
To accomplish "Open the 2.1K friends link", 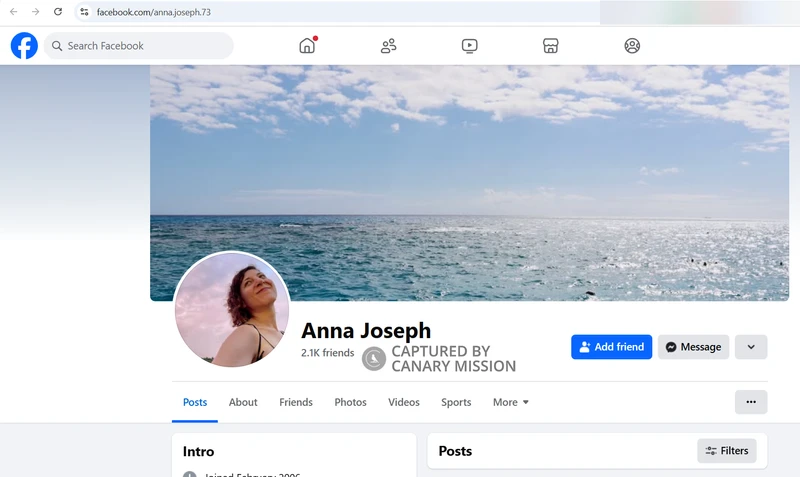I will click(328, 353).
